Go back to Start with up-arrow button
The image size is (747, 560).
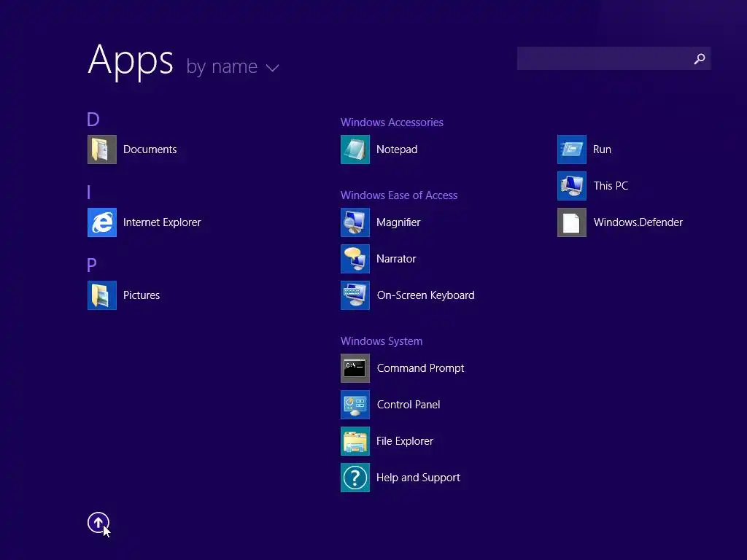click(x=98, y=523)
